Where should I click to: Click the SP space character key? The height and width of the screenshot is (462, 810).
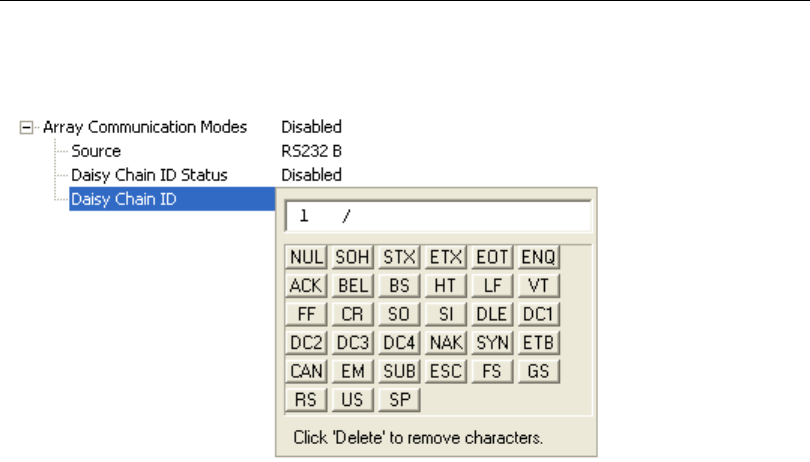pos(399,400)
